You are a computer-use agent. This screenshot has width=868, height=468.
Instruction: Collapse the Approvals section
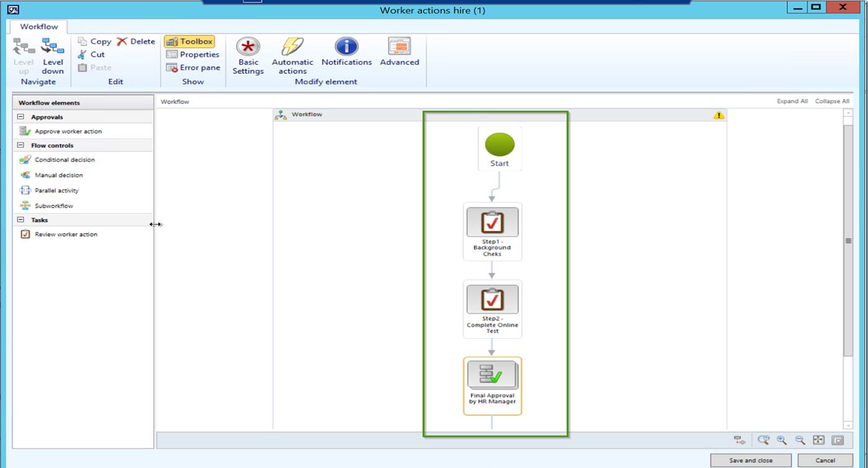click(22, 116)
